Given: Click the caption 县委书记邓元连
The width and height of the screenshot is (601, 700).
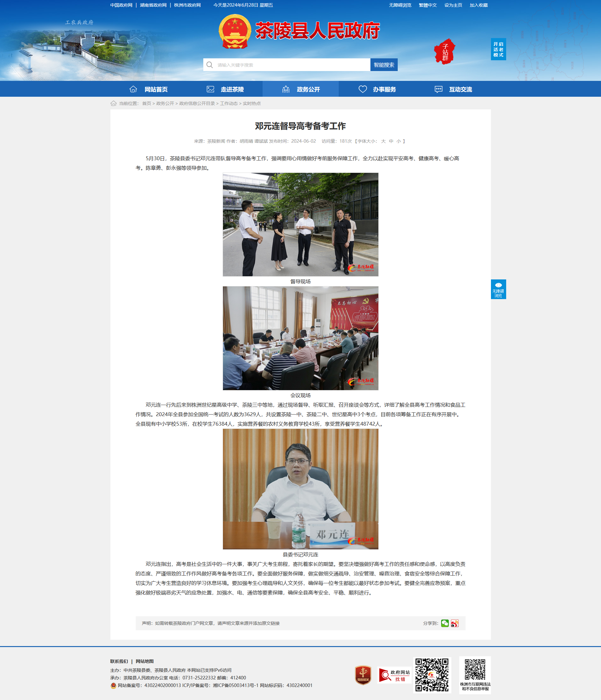Looking at the screenshot, I should click(x=300, y=554).
